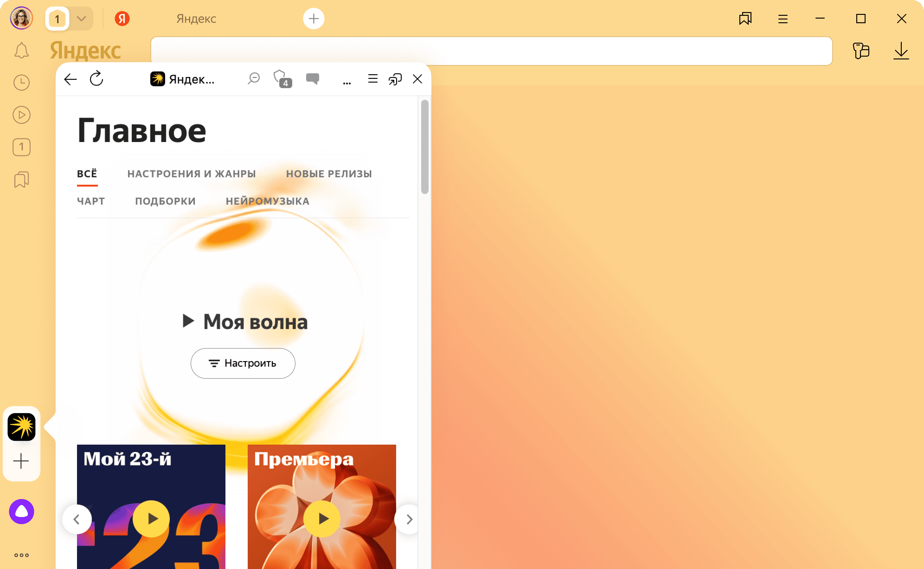Switch to the Яндекс browser tab
Viewport: 924px width, 569px height.
tap(196, 19)
